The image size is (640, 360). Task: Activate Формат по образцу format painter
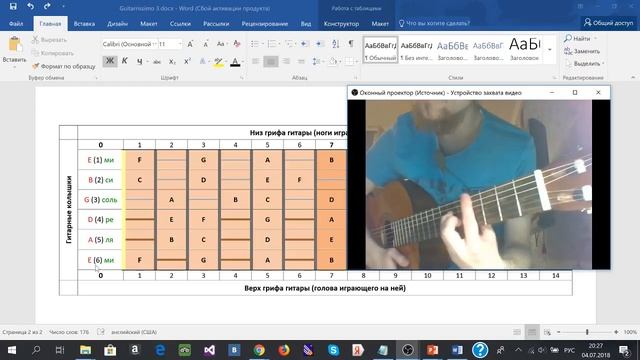pos(64,66)
